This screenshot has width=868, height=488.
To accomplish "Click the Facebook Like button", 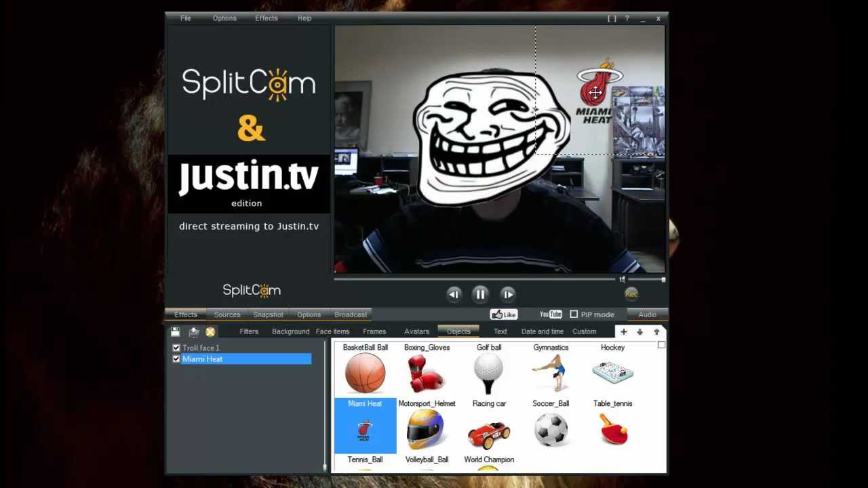I will click(x=504, y=314).
